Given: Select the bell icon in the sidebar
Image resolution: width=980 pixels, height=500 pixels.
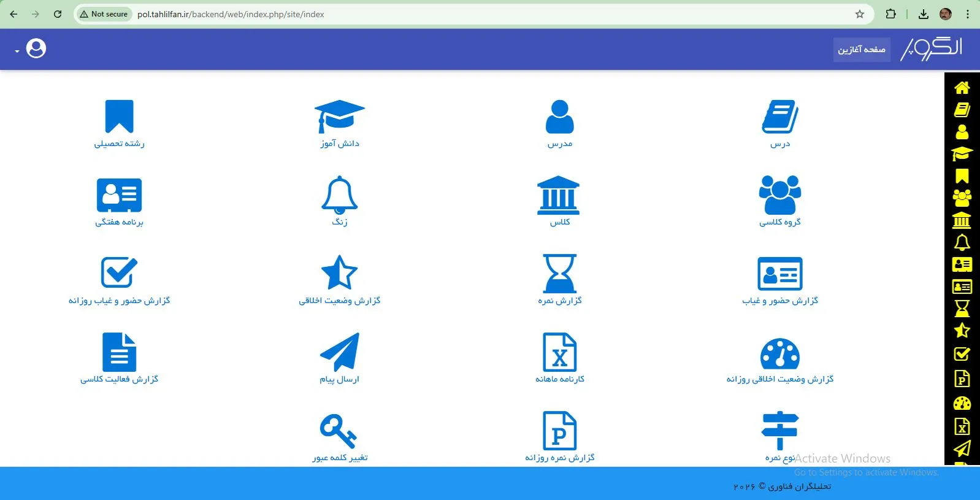Looking at the screenshot, I should (x=962, y=243).
